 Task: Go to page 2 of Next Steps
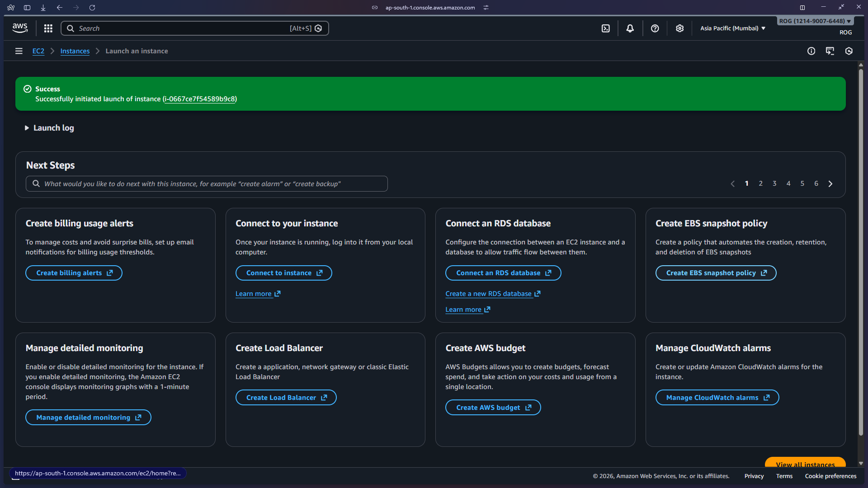pyautogui.click(x=760, y=183)
